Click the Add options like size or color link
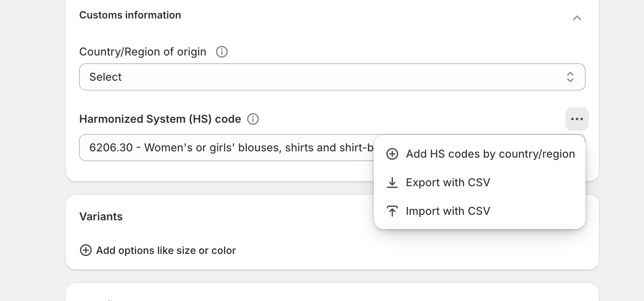The image size is (644, 301). pos(166,250)
